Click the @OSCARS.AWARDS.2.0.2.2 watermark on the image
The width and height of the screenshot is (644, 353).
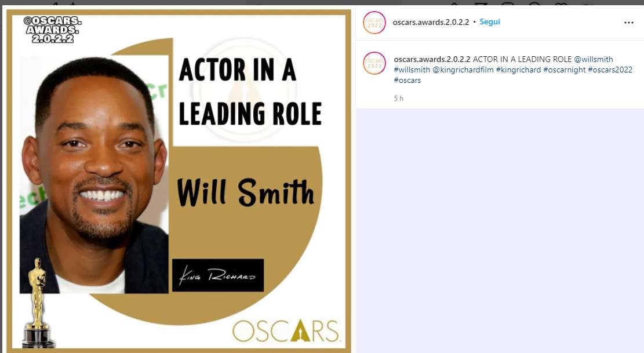(52, 30)
